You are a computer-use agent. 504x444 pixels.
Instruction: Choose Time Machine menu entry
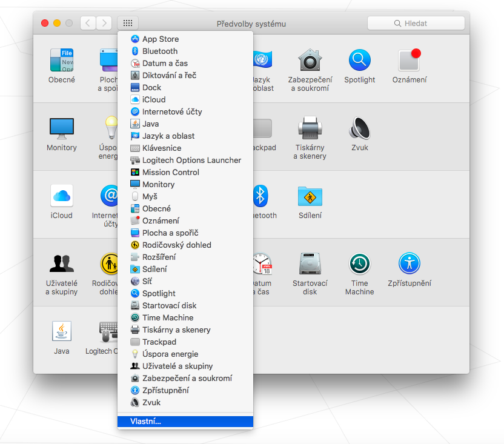[x=185, y=317]
